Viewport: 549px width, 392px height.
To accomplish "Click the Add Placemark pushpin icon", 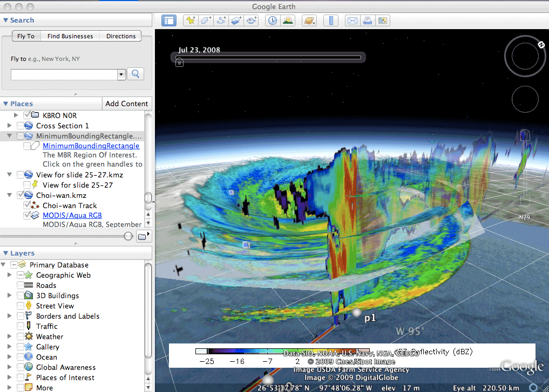I will tap(191, 21).
